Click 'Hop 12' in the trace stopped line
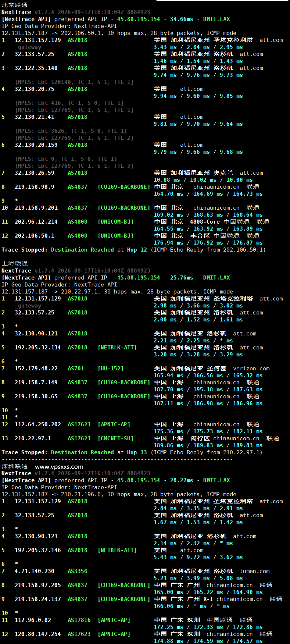290x644 pixels. point(137,250)
